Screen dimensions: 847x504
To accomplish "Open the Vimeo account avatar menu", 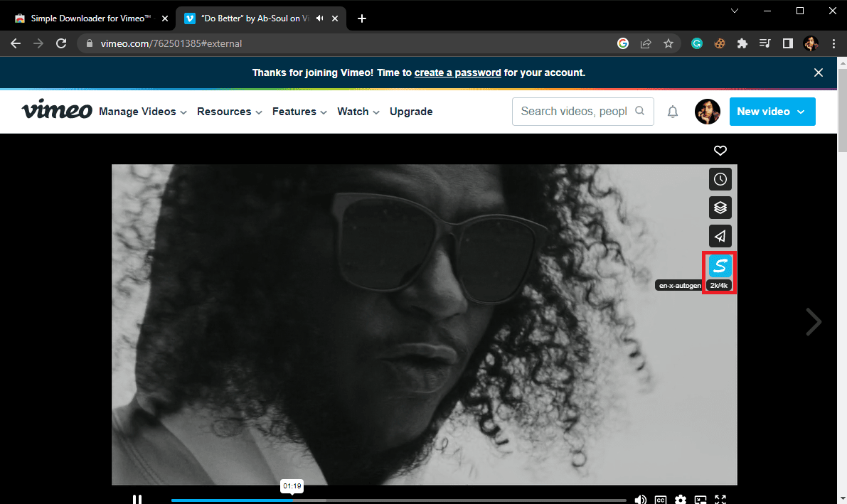I will (707, 112).
